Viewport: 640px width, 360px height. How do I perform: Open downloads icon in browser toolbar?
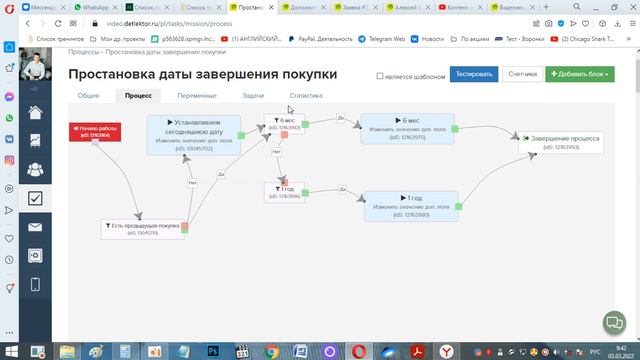(618, 24)
